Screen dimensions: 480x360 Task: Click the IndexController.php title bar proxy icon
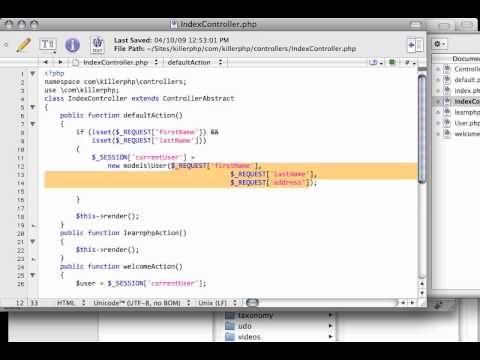click(174, 24)
